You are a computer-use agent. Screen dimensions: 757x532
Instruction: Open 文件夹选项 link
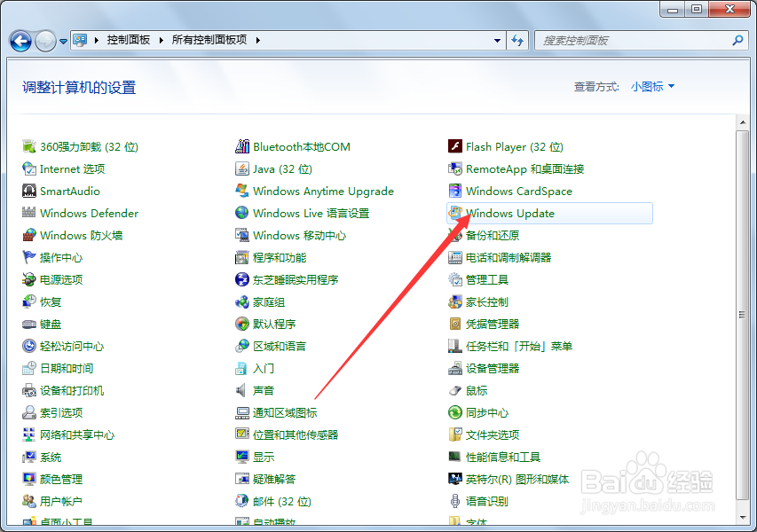493,435
